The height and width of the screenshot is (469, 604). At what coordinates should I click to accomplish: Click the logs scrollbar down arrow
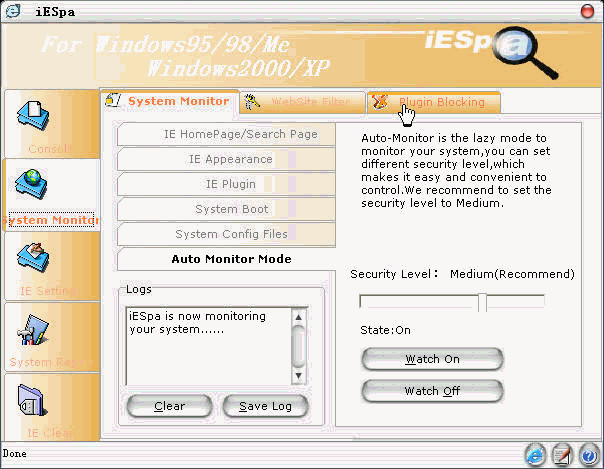point(299,376)
